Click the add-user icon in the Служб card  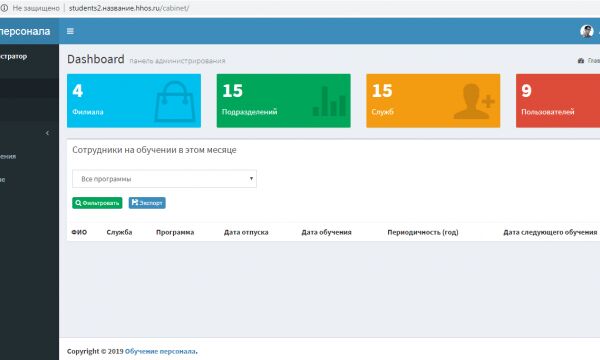[474, 101]
